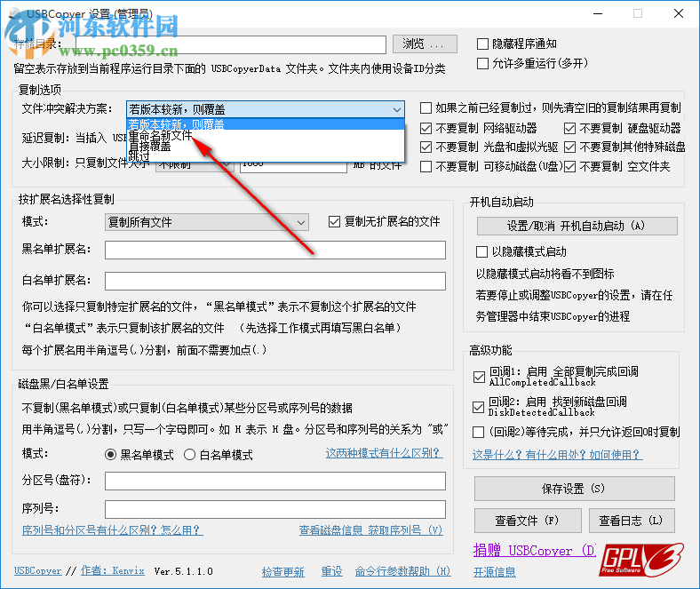
Task: Focus the 白名单扩展名 input field
Action: click(x=275, y=282)
